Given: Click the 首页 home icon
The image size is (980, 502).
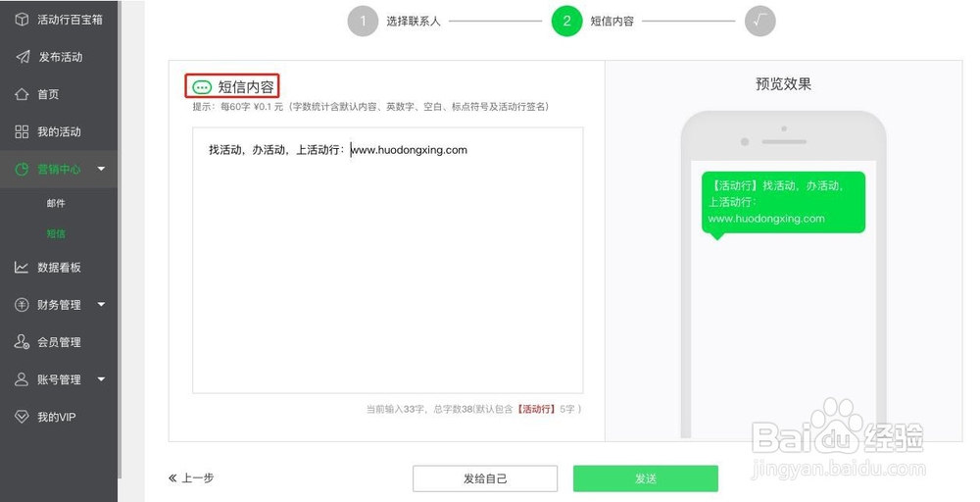Looking at the screenshot, I should [x=22, y=94].
